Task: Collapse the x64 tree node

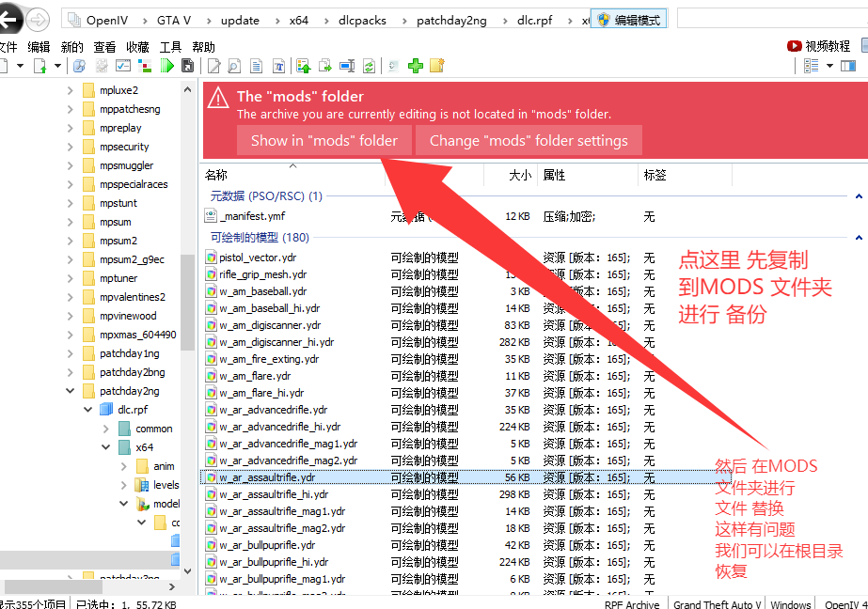Action: pyautogui.click(x=105, y=447)
